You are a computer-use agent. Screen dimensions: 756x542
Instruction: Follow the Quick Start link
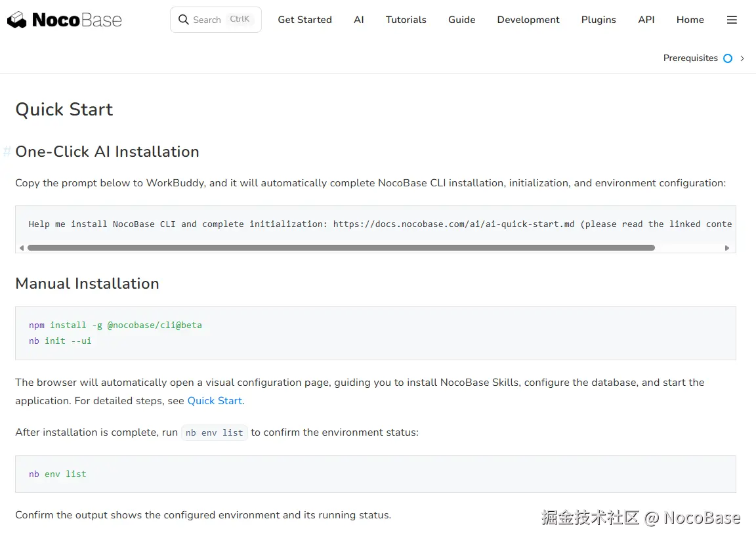coord(215,401)
